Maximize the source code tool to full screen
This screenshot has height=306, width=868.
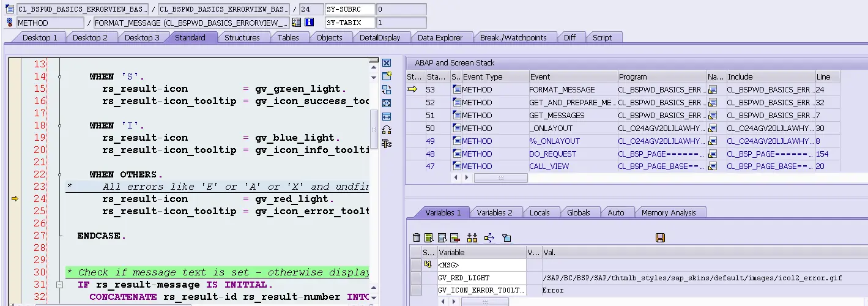(x=387, y=103)
